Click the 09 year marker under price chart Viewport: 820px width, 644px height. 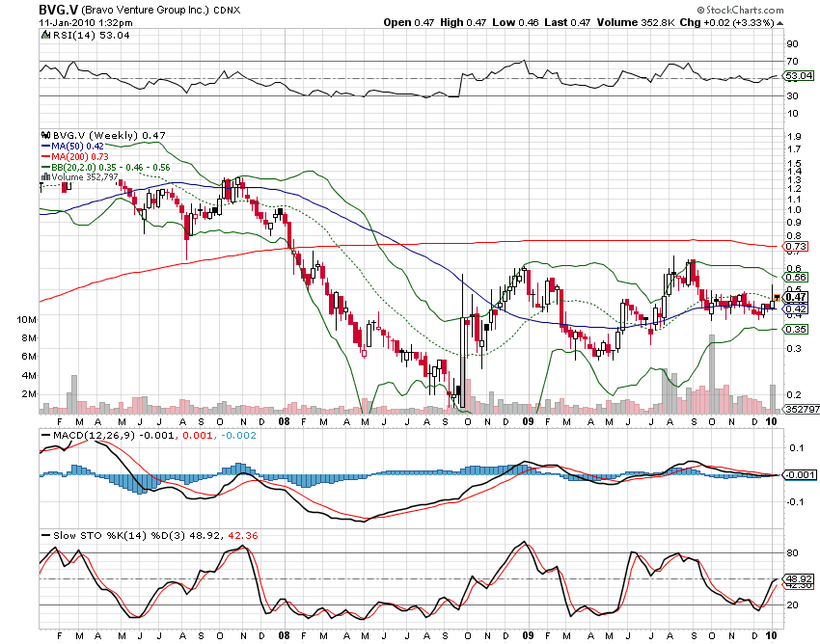(x=529, y=422)
